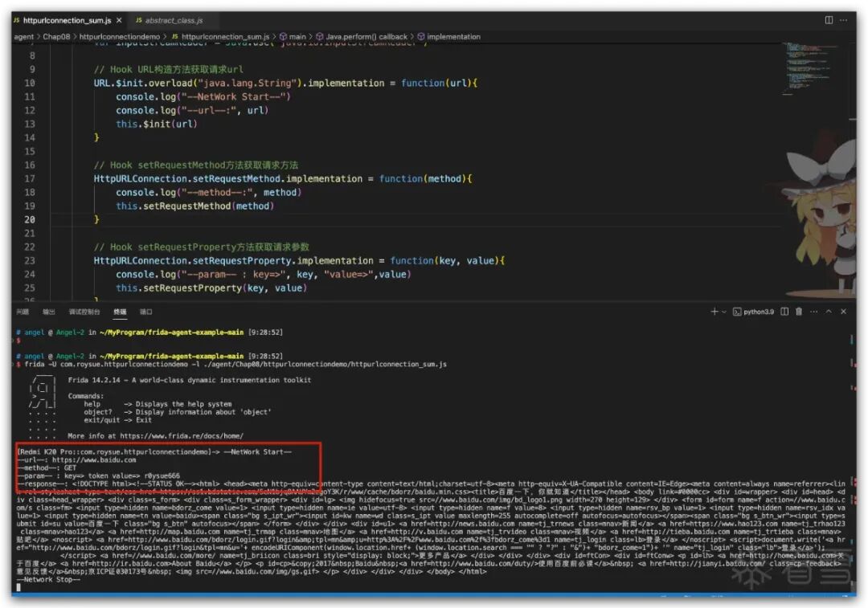Open the 'Java.perform() callback' breadcrumb
868x608 pixels.
coord(362,36)
